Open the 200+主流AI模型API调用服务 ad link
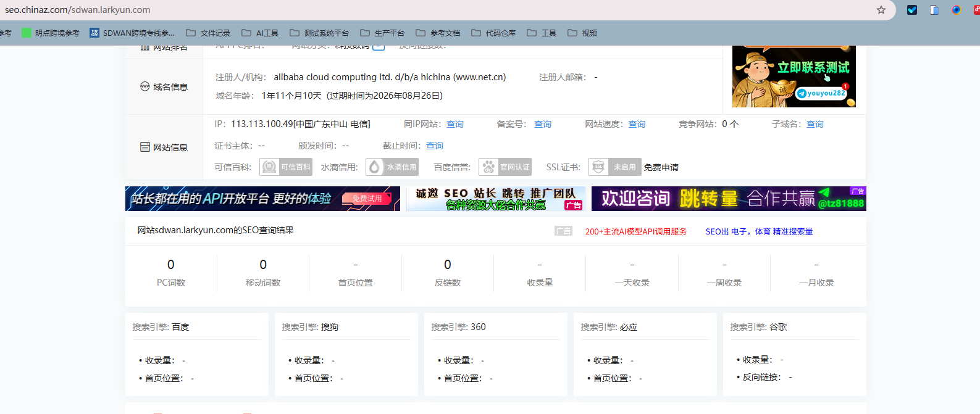This screenshot has width=980, height=414. (x=636, y=231)
